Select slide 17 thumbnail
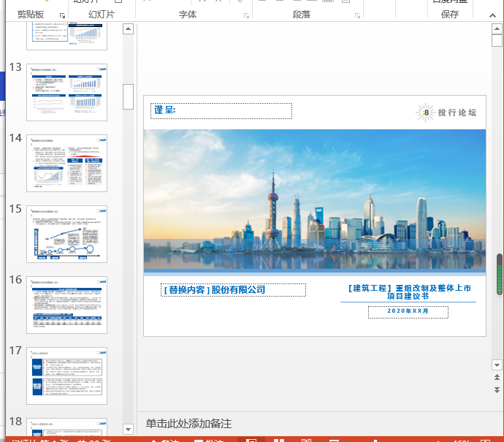The height and width of the screenshot is (442, 504). [x=67, y=376]
